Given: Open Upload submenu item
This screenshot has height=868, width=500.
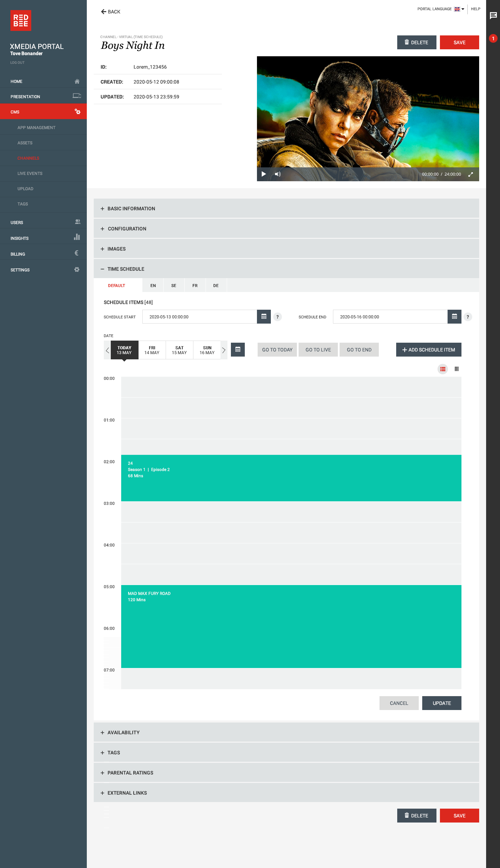Looking at the screenshot, I should click(x=43, y=189).
